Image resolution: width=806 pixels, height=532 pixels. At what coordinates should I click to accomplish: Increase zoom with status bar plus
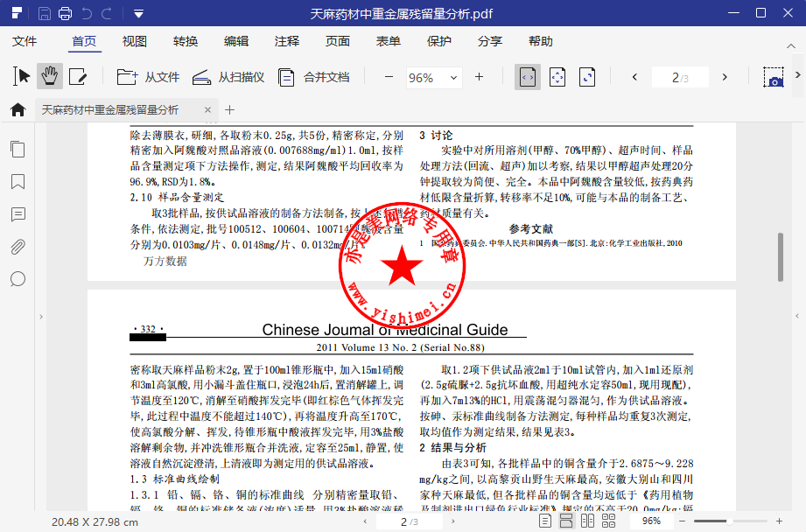pyautogui.click(x=779, y=521)
